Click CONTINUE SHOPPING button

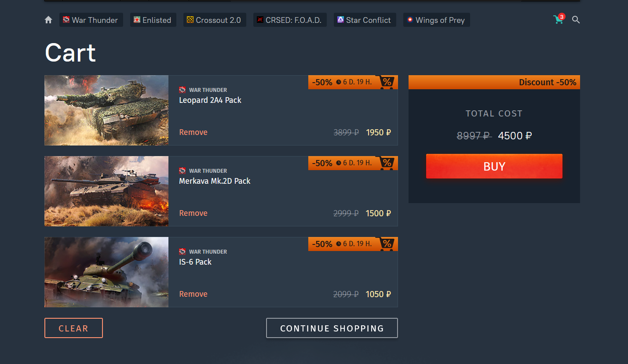pyautogui.click(x=332, y=328)
